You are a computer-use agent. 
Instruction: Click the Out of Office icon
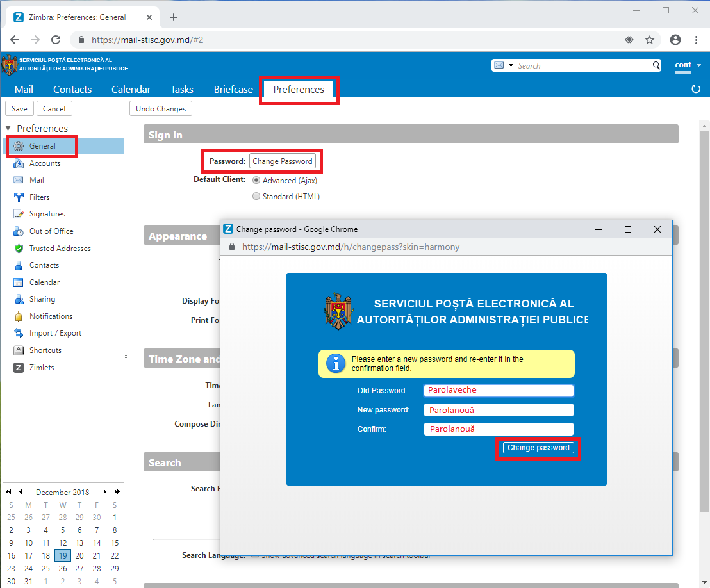click(18, 231)
